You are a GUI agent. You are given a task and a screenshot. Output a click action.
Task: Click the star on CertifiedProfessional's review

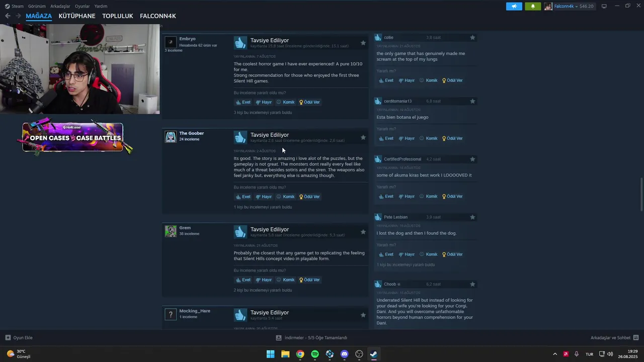click(x=472, y=159)
